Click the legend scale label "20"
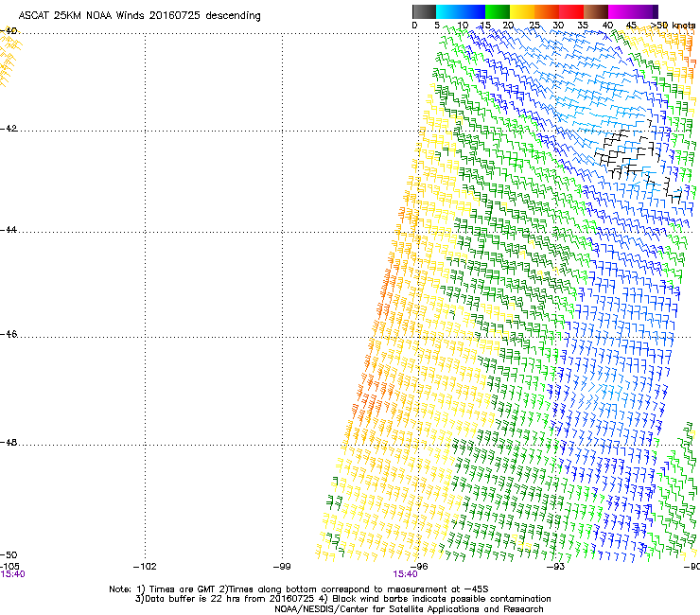 [x=509, y=26]
